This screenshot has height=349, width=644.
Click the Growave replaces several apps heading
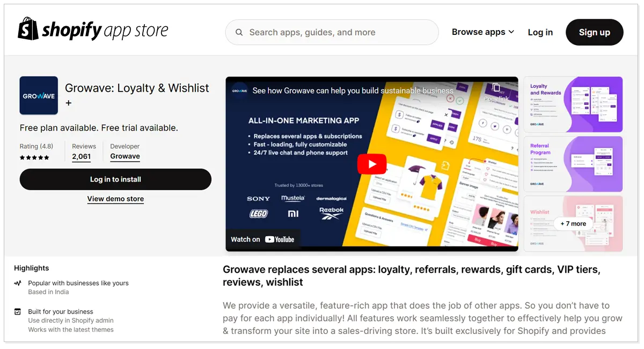tap(412, 275)
